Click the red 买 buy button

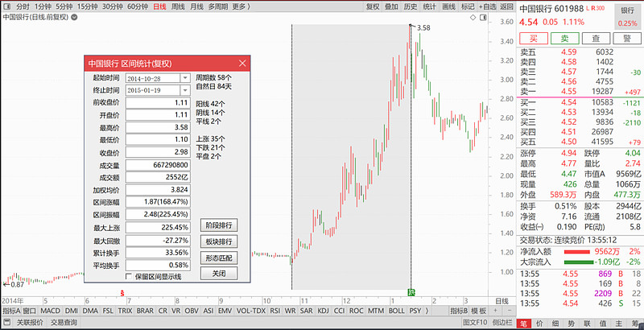[x=533, y=39]
